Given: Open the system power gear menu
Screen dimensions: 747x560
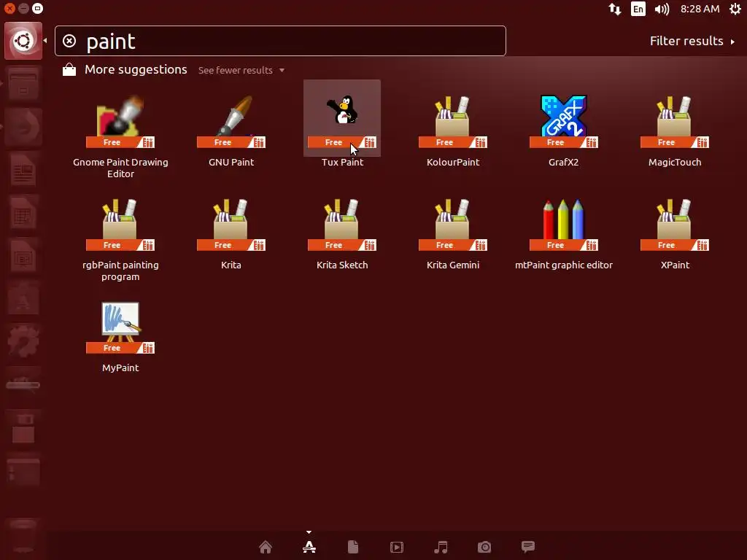Looking at the screenshot, I should point(735,9).
